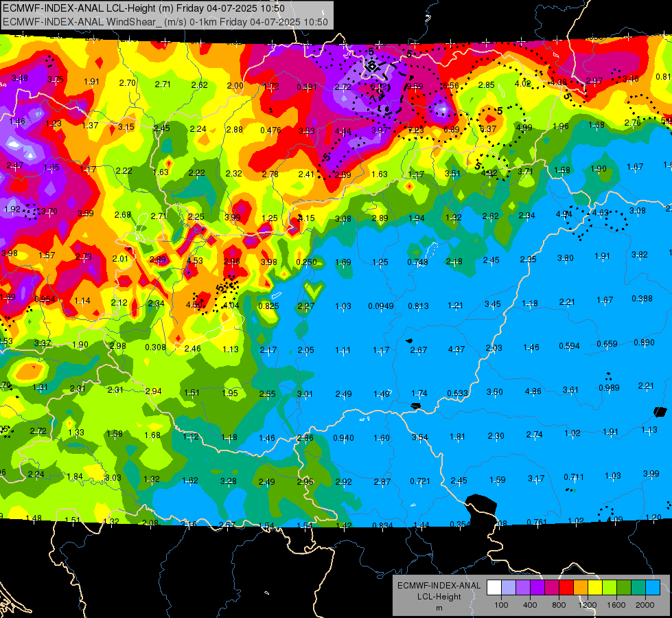Click the wind shear value 0.388

coord(642,298)
